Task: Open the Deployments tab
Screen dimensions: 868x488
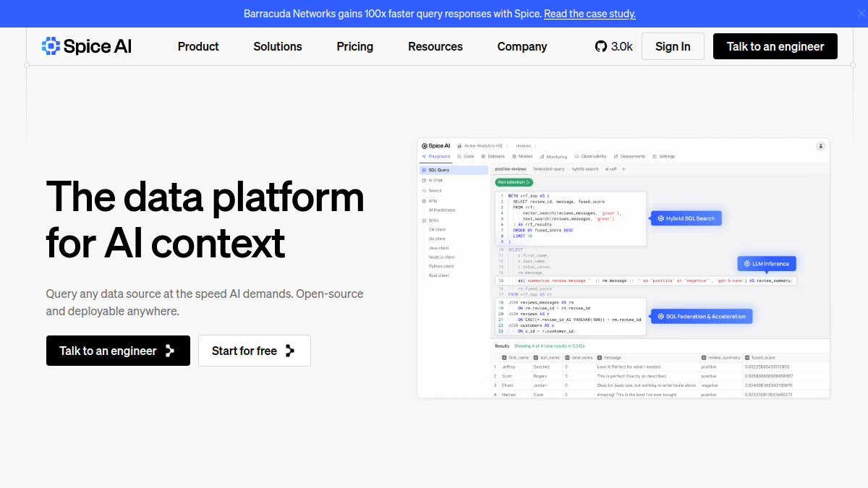Action: (x=629, y=156)
